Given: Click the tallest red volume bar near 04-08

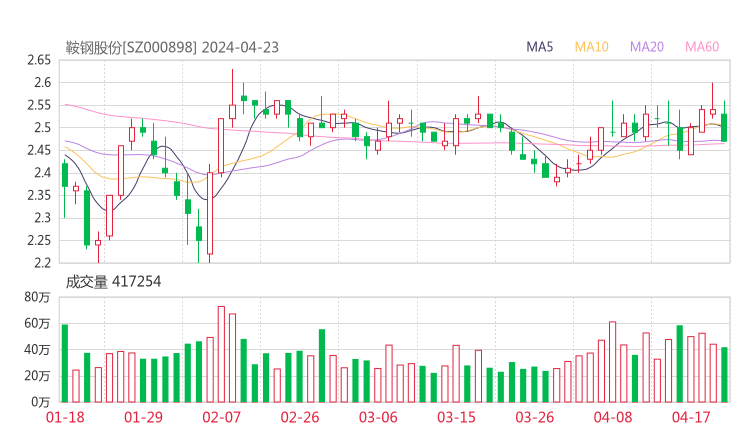Looking at the screenshot, I should click(612, 362).
